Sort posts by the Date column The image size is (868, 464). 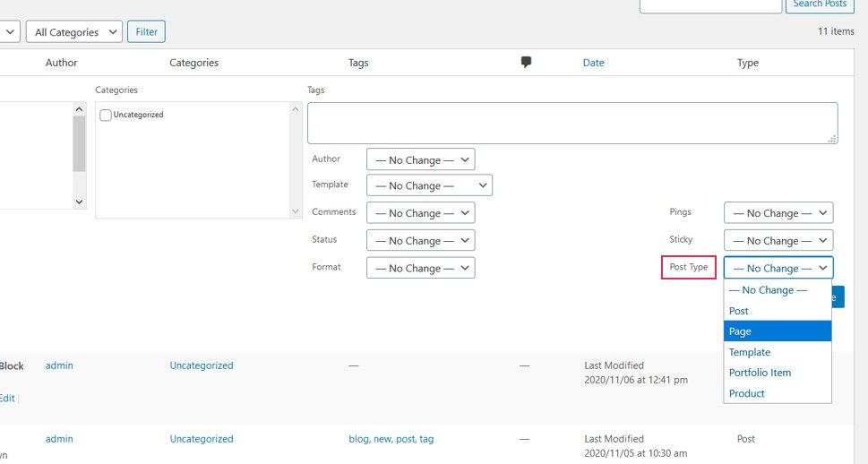[x=593, y=63]
